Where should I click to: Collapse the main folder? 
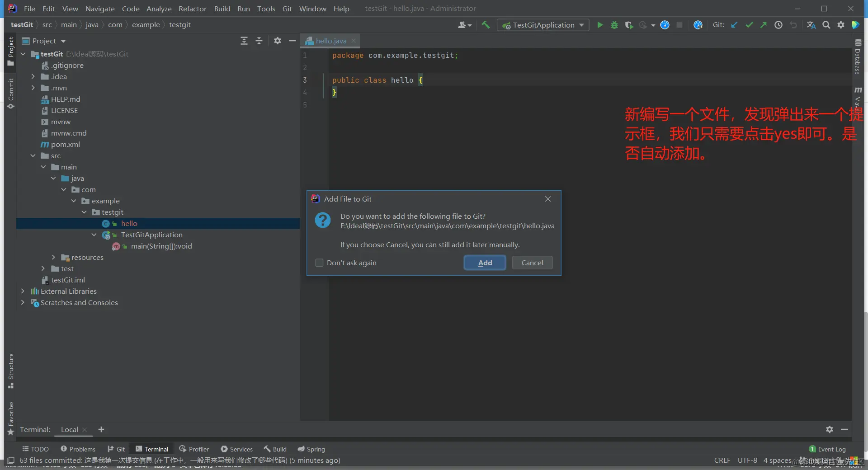click(43, 167)
